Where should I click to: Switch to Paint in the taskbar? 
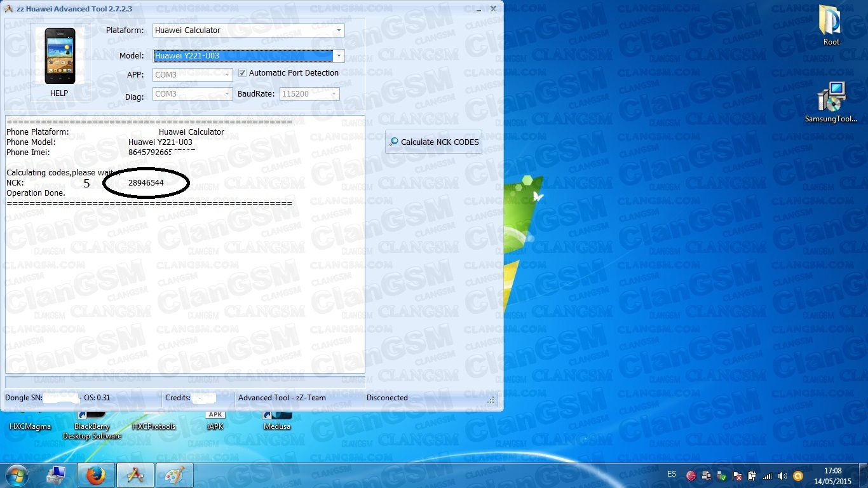175,475
